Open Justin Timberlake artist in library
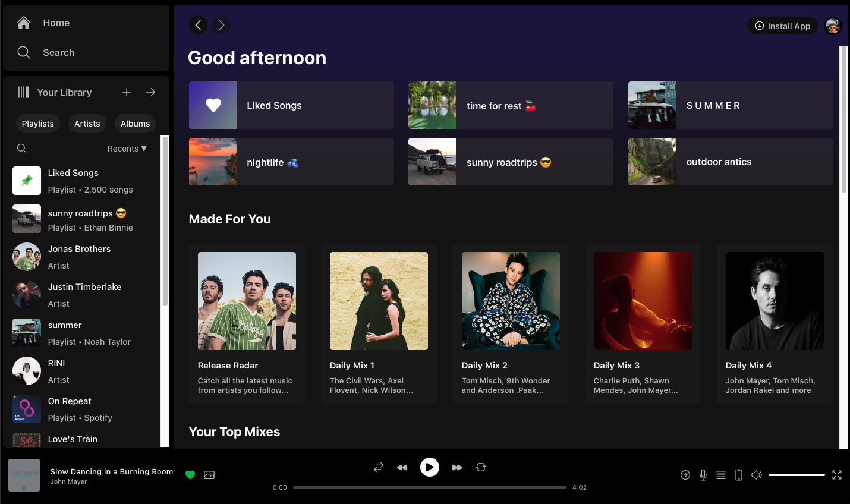 [x=83, y=295]
